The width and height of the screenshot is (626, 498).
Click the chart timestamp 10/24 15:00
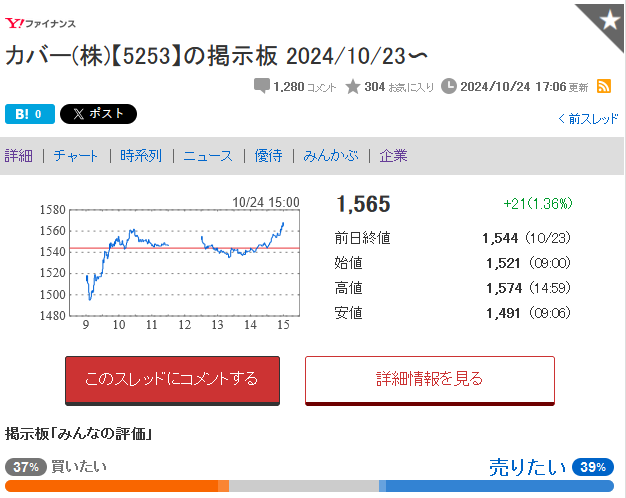pos(266,202)
